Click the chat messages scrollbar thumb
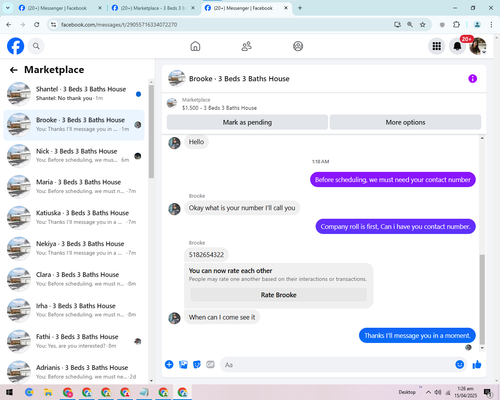 tap(482, 299)
